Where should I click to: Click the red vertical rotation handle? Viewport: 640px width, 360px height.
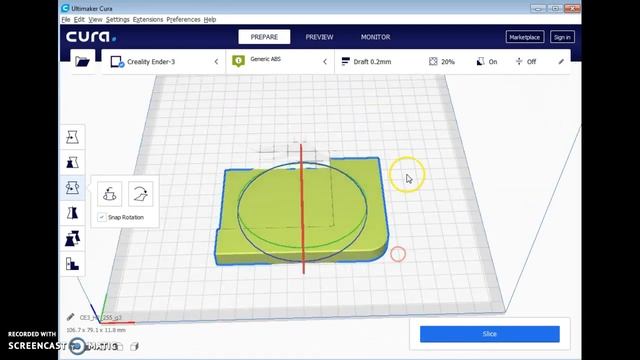pos(302,208)
